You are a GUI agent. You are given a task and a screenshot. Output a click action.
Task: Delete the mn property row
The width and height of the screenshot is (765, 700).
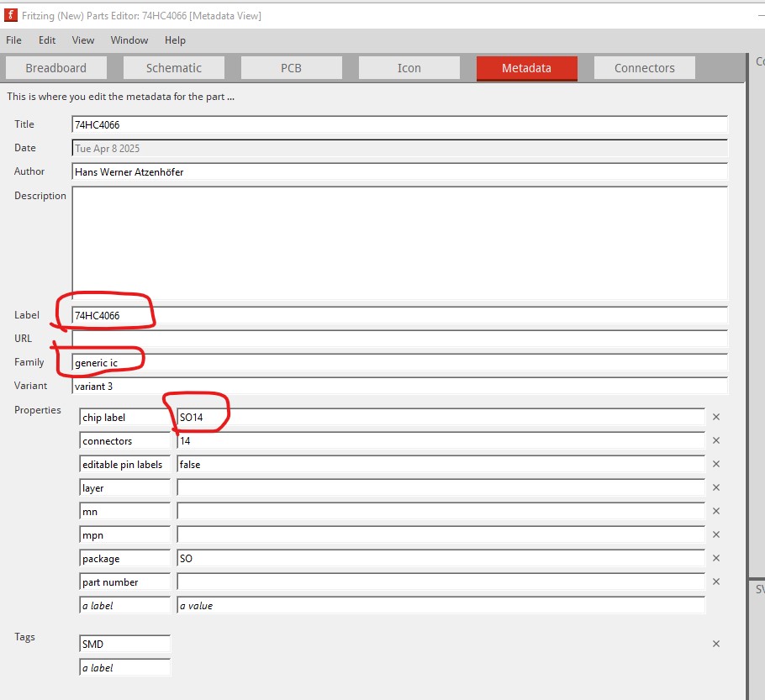(715, 511)
